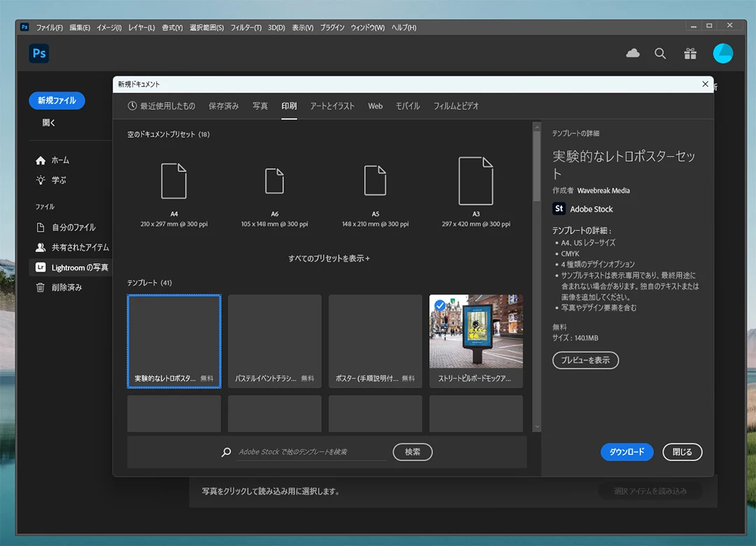Screen dimensions: 756x546
Task: Open the 編集(E) menu
Action: [x=80, y=27]
